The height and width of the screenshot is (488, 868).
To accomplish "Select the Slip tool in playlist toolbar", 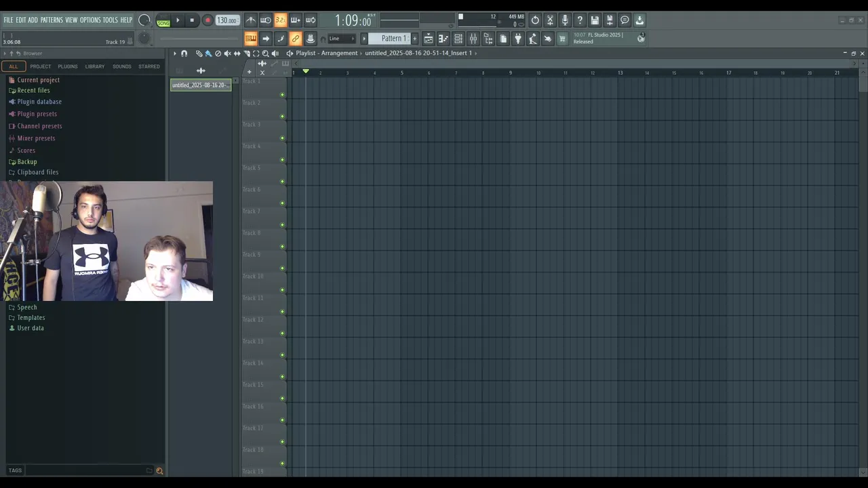I will pos(237,53).
